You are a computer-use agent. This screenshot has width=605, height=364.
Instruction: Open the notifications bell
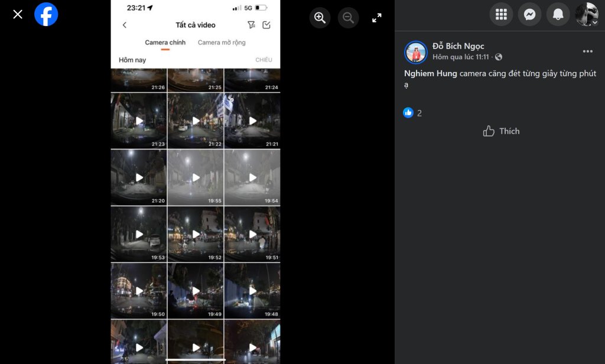tap(558, 14)
